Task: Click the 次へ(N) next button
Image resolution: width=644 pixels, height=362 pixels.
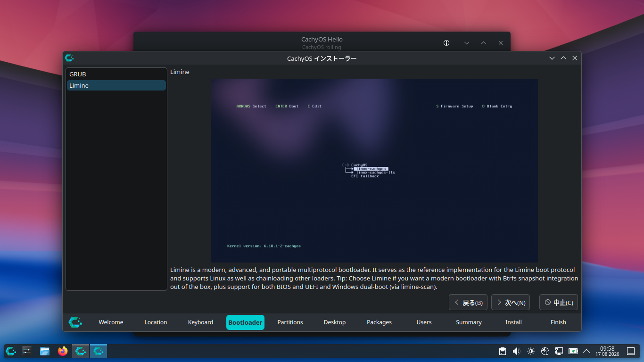Action: click(x=511, y=303)
